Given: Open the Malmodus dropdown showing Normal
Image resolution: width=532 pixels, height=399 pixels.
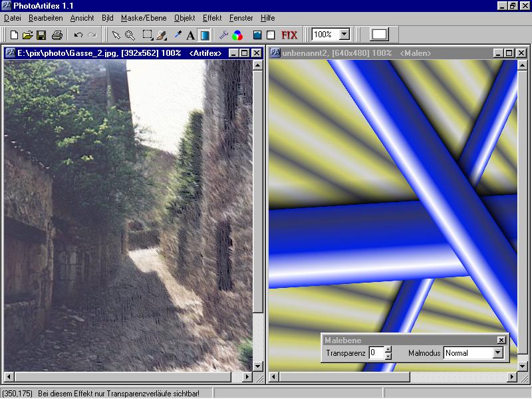Looking at the screenshot, I should point(497,353).
